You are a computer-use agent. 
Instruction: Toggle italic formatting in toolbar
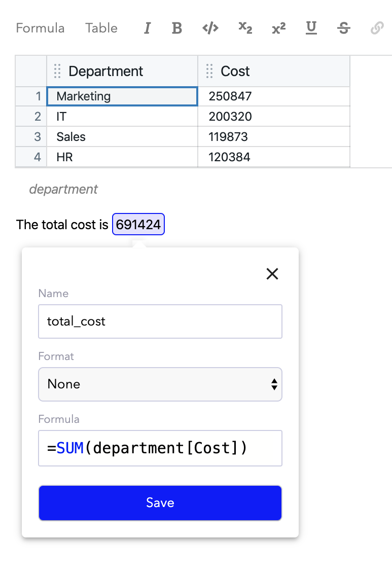147,28
